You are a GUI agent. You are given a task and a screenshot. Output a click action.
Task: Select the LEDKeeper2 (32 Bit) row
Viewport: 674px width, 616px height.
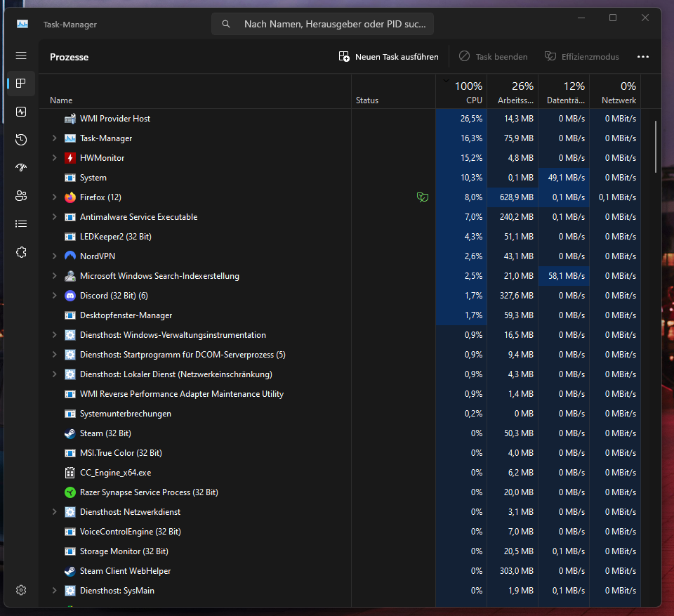340,237
